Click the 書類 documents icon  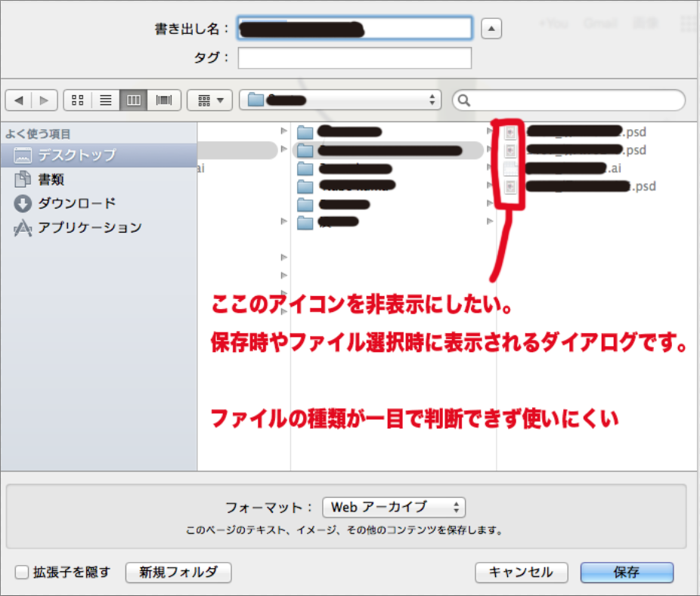click(23, 179)
